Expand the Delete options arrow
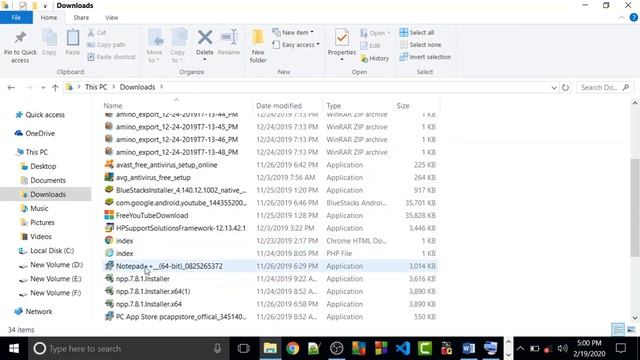The width and height of the screenshot is (640, 360). [x=204, y=60]
